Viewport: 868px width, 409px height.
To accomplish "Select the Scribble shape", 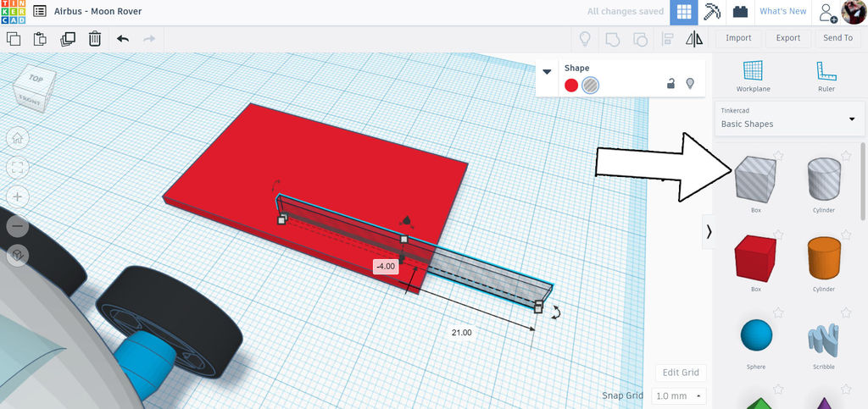I will [824, 338].
